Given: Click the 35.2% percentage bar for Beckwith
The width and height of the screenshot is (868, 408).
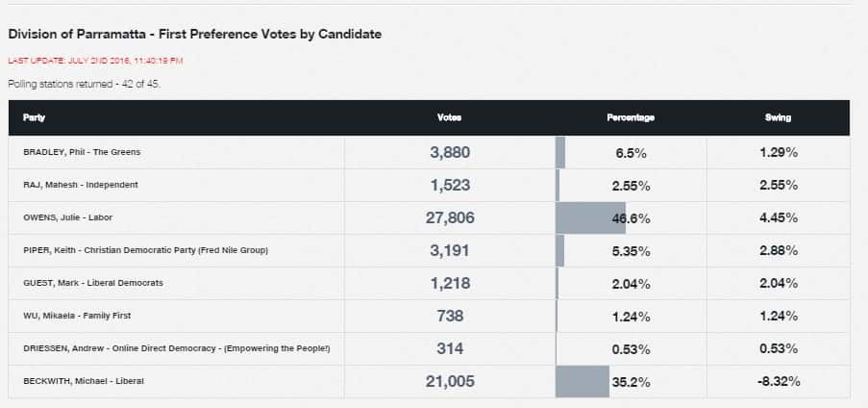Looking at the screenshot, I should pyautogui.click(x=583, y=381).
